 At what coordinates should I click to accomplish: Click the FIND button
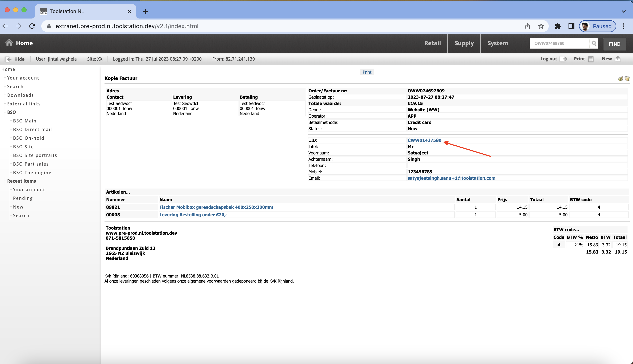tap(615, 44)
